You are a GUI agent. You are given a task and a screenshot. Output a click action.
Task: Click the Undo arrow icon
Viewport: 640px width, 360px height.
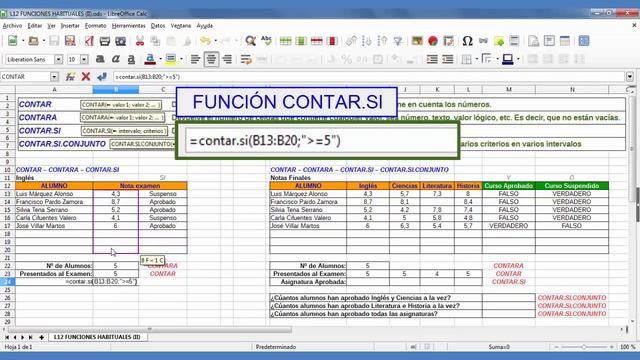tap(205, 41)
